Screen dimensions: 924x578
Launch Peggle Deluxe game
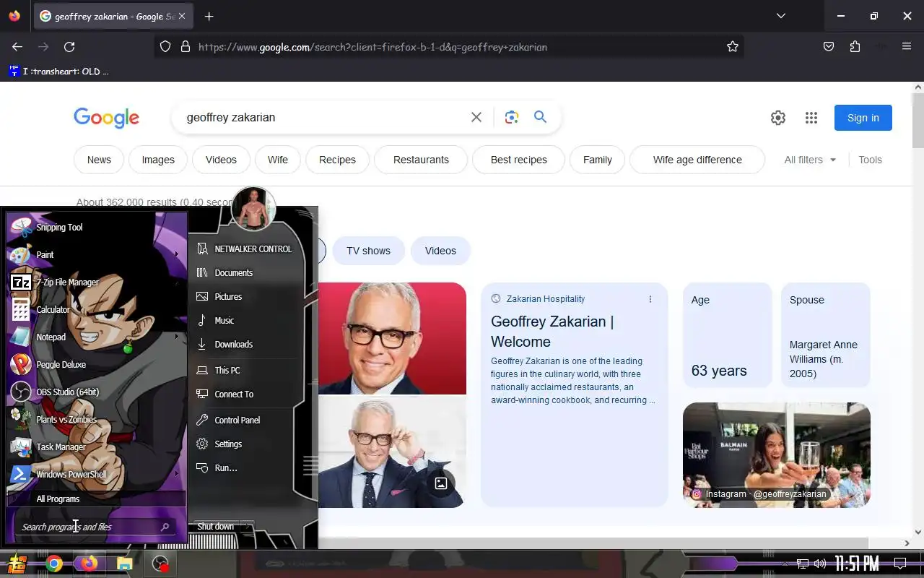coord(96,364)
